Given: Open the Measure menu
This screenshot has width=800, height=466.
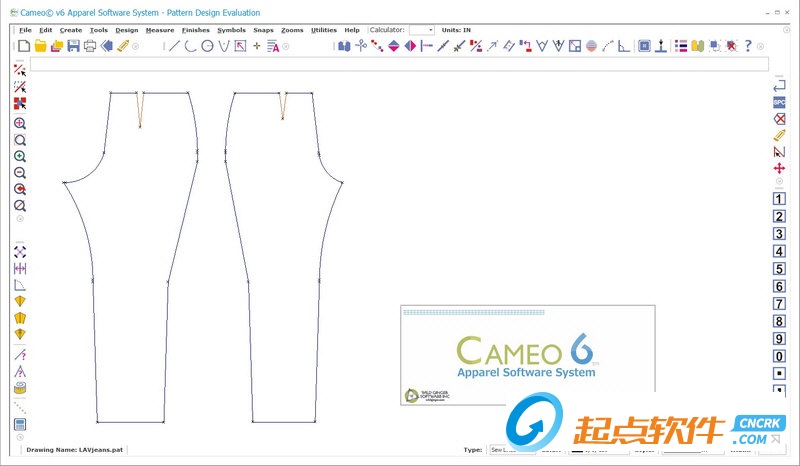Looking at the screenshot, I should coord(160,30).
